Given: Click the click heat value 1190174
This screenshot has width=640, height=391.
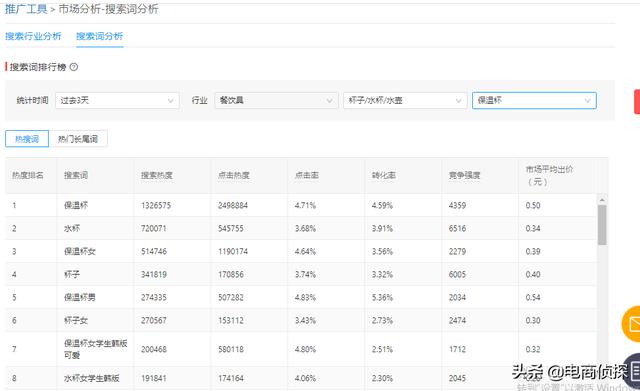Looking at the screenshot, I should point(233,251).
